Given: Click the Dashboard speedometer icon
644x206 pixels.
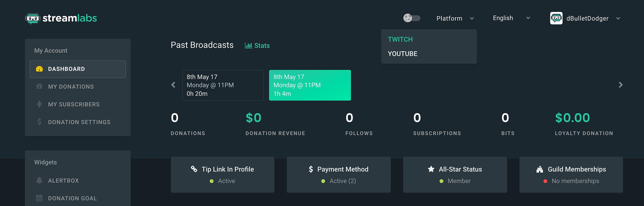Looking at the screenshot, I should pyautogui.click(x=39, y=69).
